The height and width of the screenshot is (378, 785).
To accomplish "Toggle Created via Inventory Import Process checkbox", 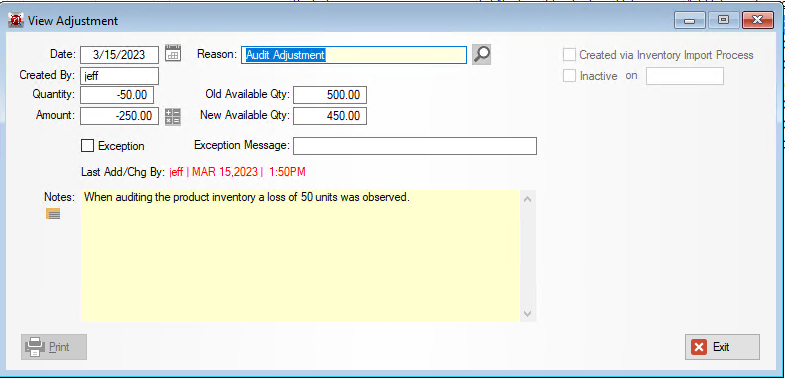I will (569, 55).
